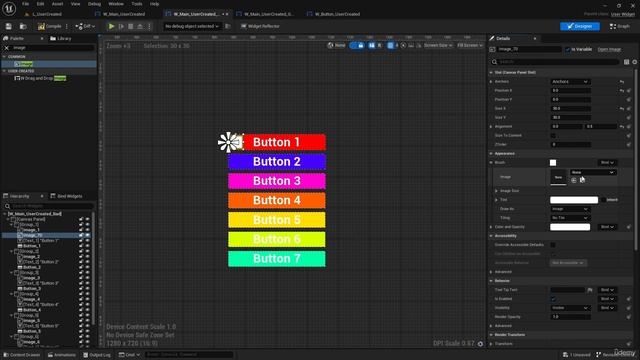This screenshot has width=640, height=360.
Task: Open the Details settings gear icon
Action: (635, 62)
